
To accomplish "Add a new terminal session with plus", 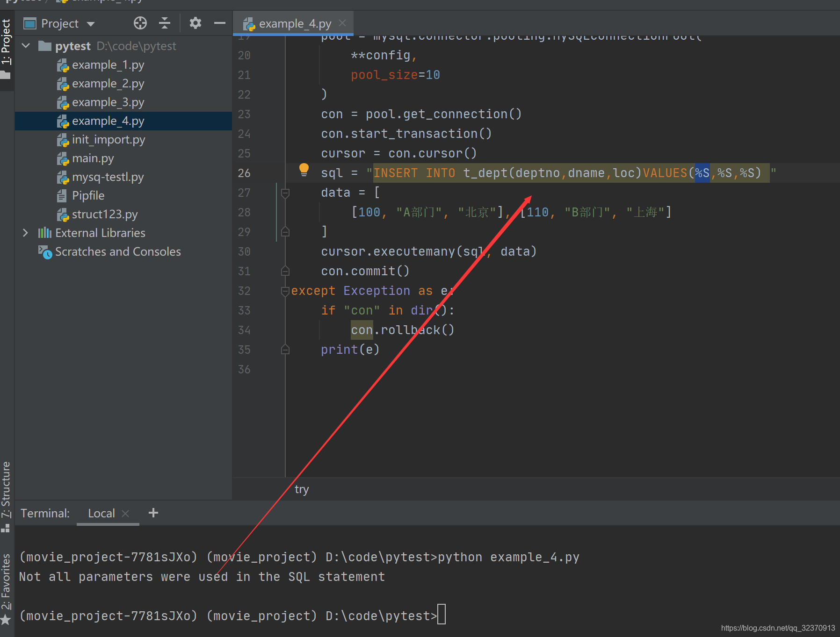I will click(x=153, y=513).
